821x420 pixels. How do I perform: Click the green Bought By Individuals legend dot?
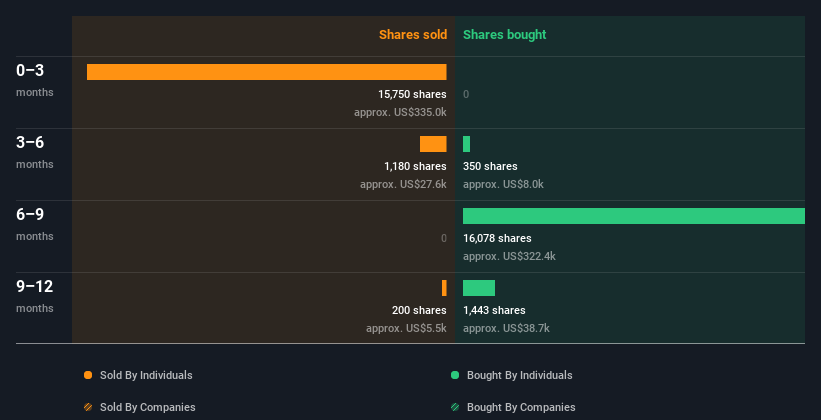455,375
